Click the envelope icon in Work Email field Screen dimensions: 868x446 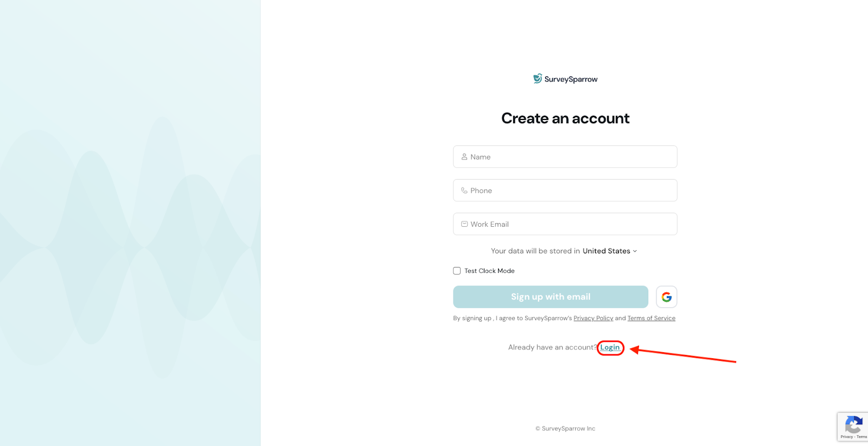click(x=464, y=224)
